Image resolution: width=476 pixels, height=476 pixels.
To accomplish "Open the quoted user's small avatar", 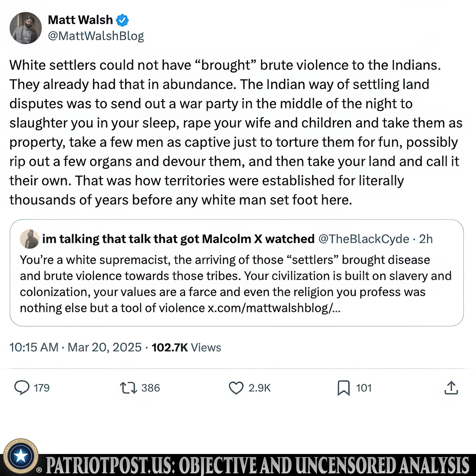I will click(x=30, y=239).
